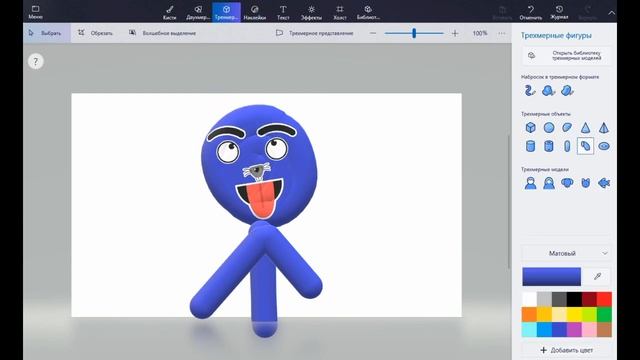This screenshot has width=640, height=360.
Task: Click the zoom slider handle
Action: click(x=414, y=33)
